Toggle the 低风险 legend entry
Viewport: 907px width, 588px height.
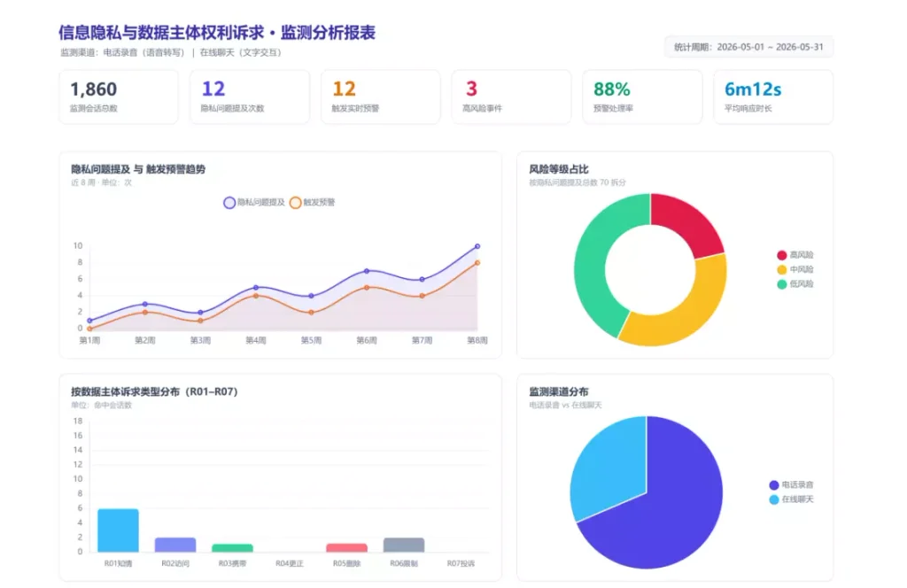point(795,284)
